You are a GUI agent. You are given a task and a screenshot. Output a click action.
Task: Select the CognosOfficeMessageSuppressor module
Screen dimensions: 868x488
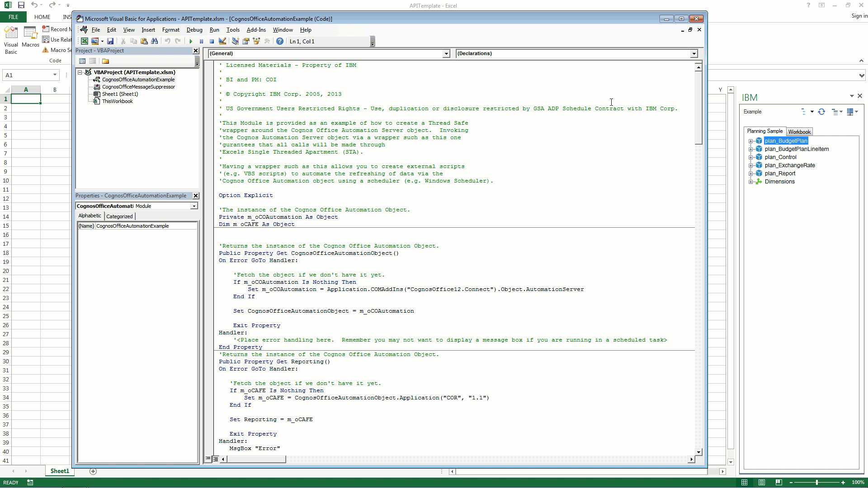coord(138,87)
